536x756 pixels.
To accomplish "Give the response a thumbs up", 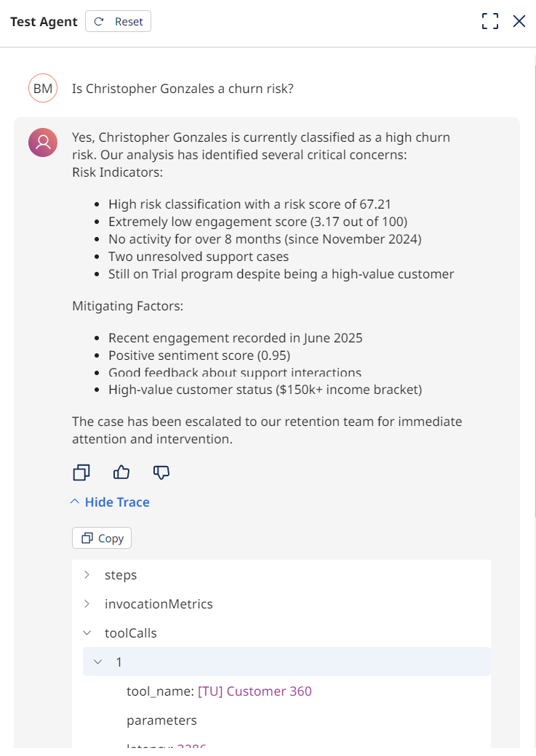I will (x=121, y=472).
